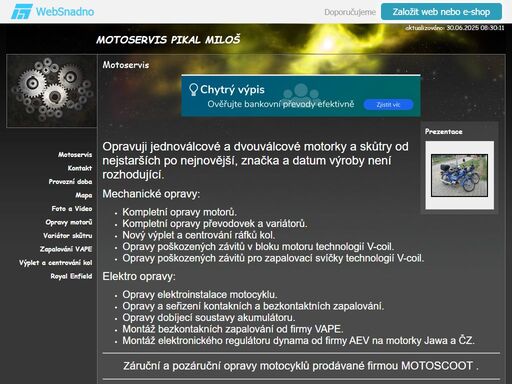
Task: Click the 'Prezentace' heading
Action: click(x=444, y=132)
